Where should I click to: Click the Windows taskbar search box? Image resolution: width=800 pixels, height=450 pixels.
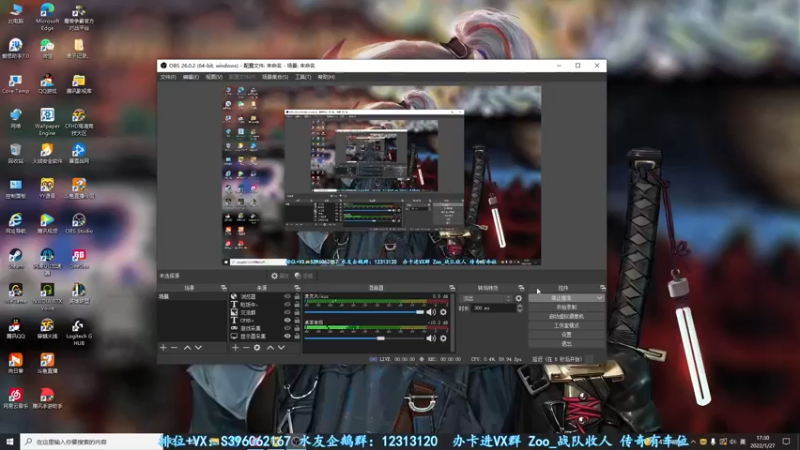coord(92,441)
